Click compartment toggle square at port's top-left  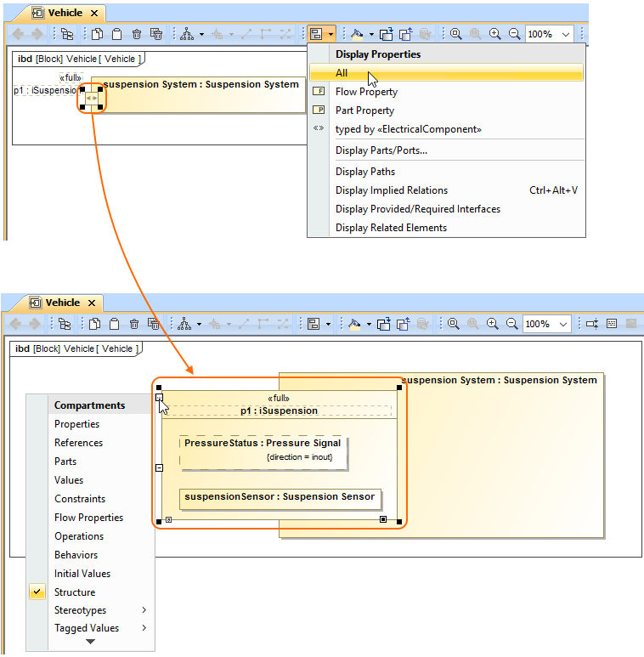click(x=159, y=397)
